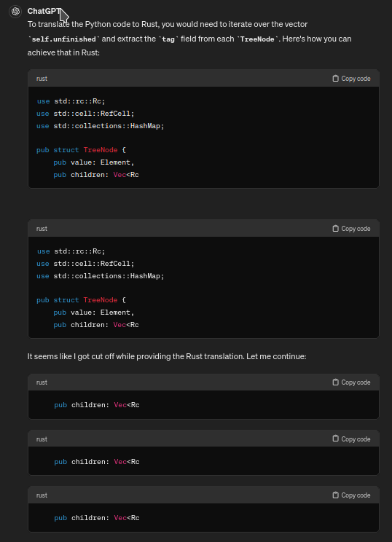Click clipboard icon on second code block

pyautogui.click(x=335, y=229)
